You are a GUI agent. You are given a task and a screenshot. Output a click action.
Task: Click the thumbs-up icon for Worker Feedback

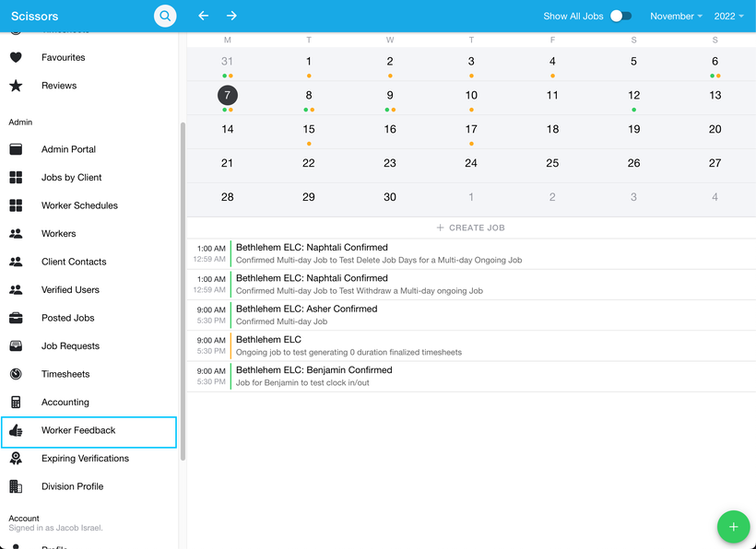(x=16, y=430)
